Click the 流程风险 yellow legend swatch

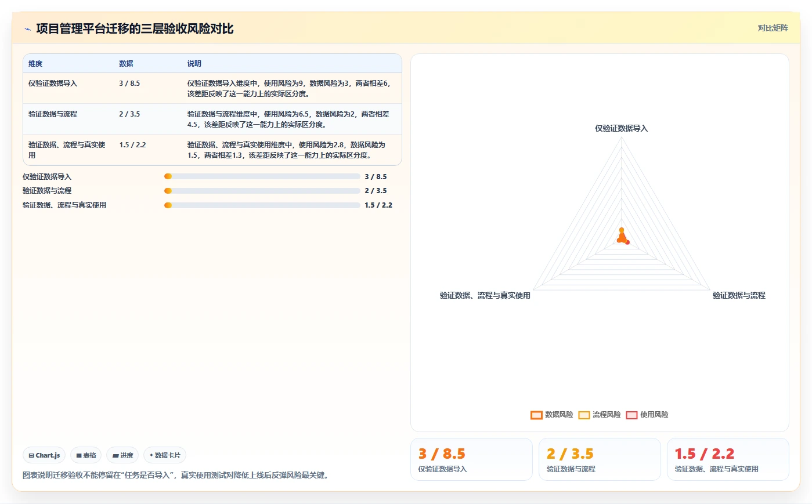pos(584,415)
